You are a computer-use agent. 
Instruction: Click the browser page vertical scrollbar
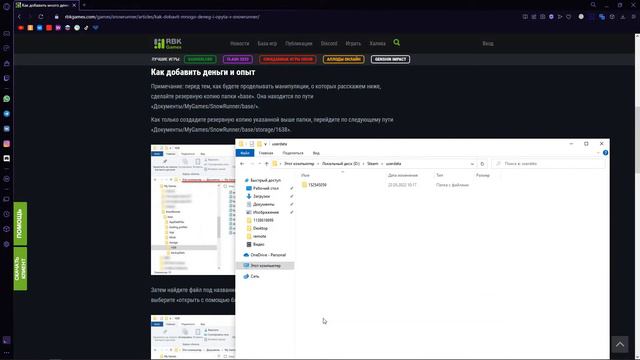point(637,139)
